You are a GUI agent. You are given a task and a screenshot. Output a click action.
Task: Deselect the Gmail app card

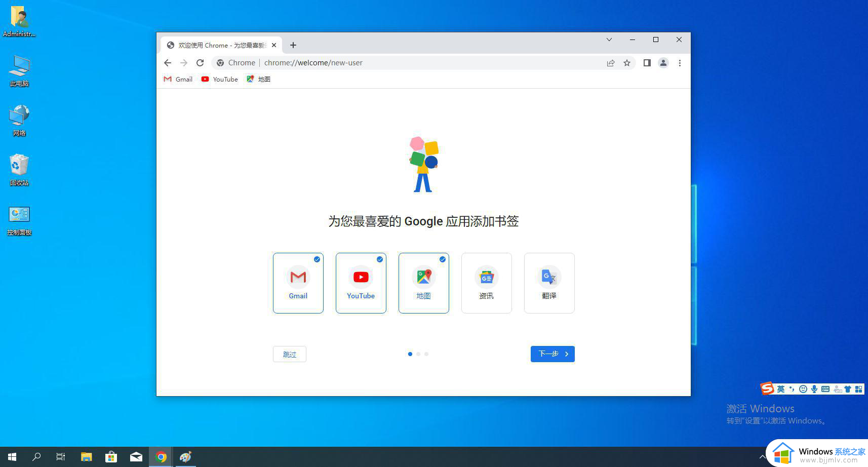298,283
